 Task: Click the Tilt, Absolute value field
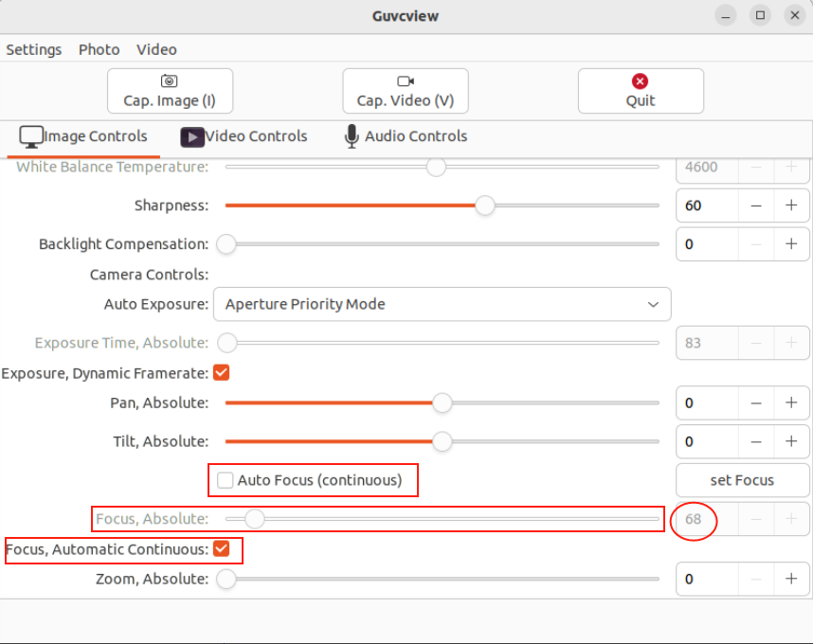coord(707,441)
